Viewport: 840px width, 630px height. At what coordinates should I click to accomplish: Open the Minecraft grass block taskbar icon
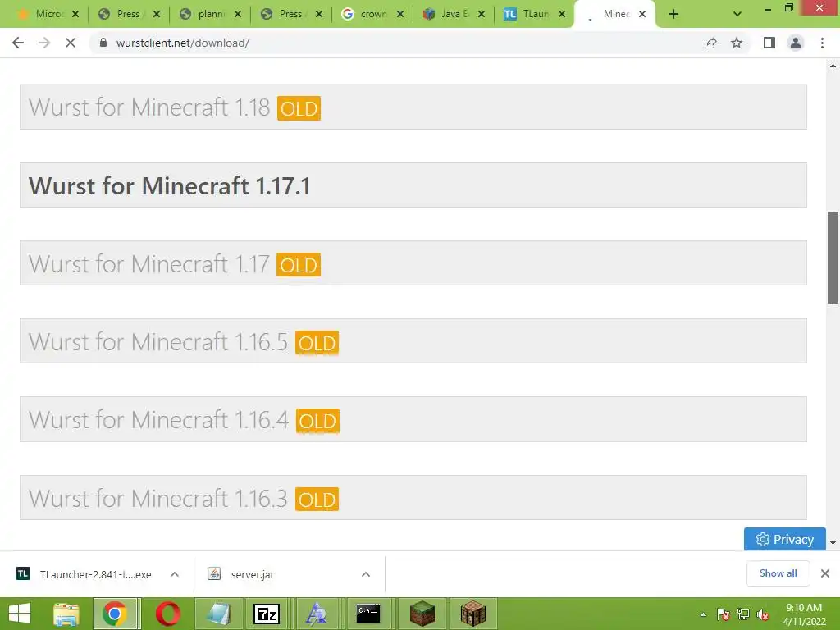coord(422,614)
